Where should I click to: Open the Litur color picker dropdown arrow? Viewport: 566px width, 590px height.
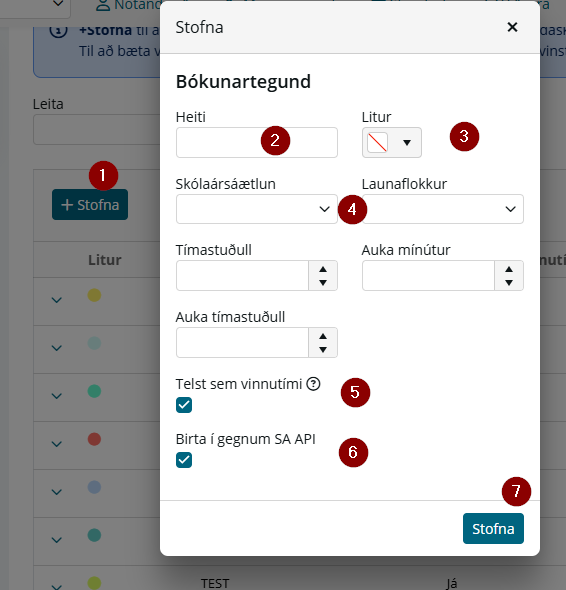407,143
